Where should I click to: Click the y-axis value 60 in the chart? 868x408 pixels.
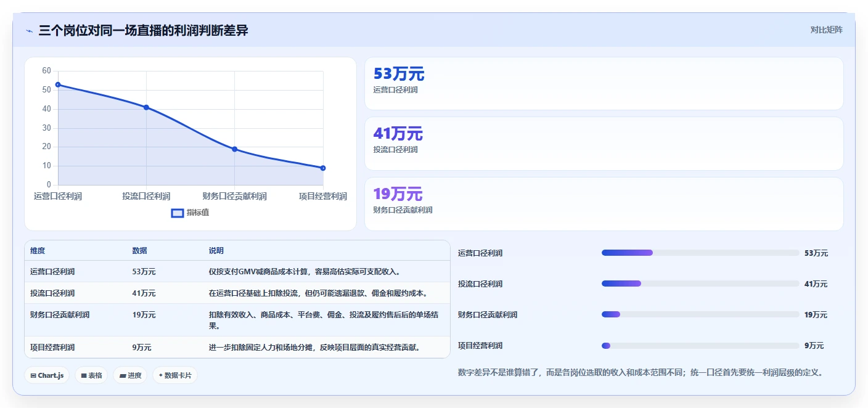pyautogui.click(x=46, y=71)
